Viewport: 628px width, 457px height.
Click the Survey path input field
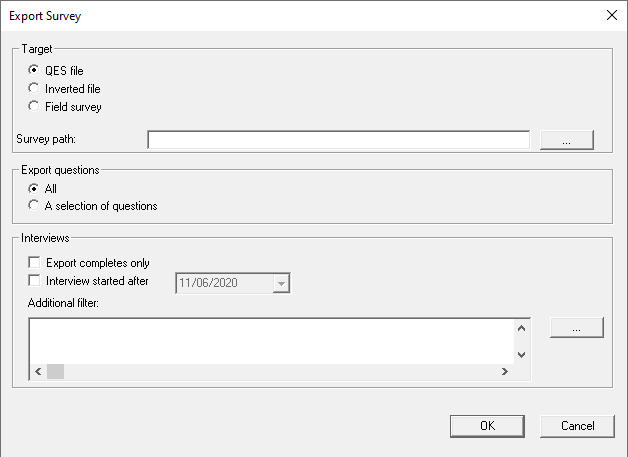click(x=338, y=139)
